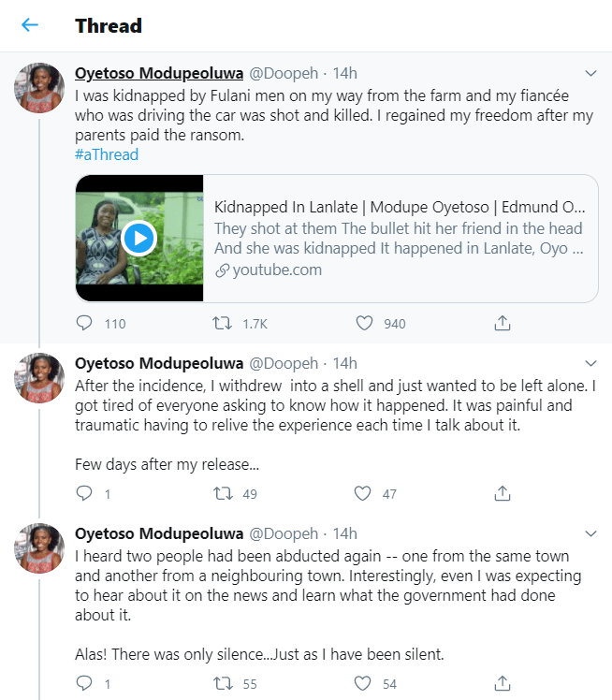Reply to the first tweet about the kidnapping

85,324
